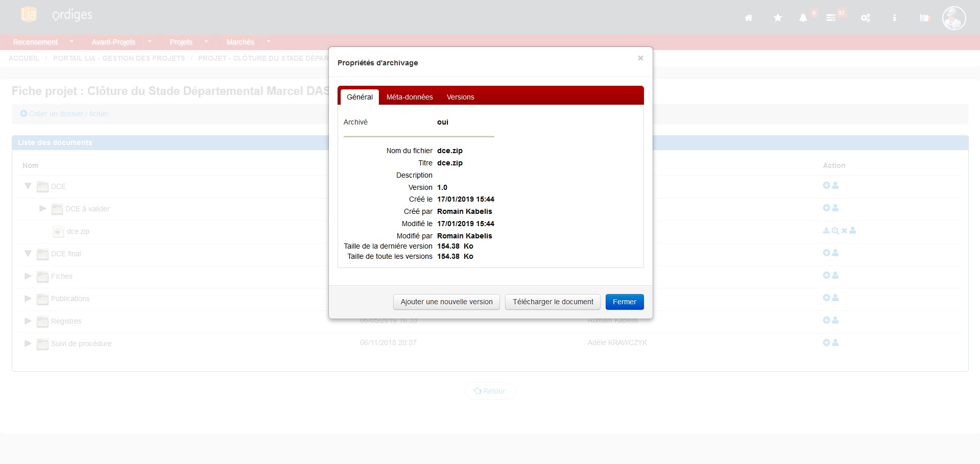
Task: Delete dce.zip with the cross icon
Action: (844, 231)
